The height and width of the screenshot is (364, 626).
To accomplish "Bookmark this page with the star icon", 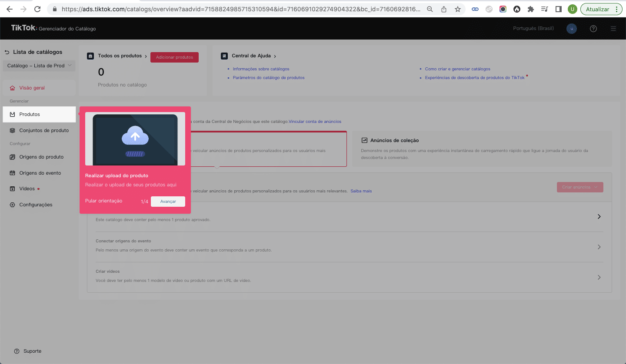I will [x=458, y=9].
